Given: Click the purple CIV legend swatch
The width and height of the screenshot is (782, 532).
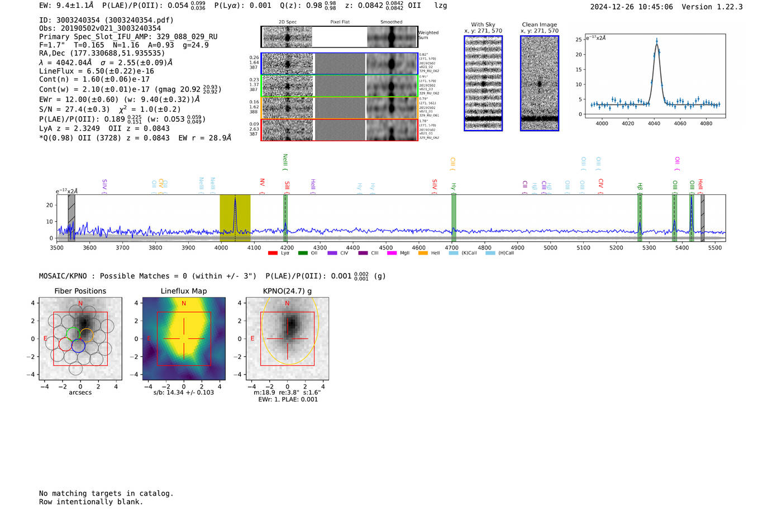Looking at the screenshot, I should tap(333, 253).
